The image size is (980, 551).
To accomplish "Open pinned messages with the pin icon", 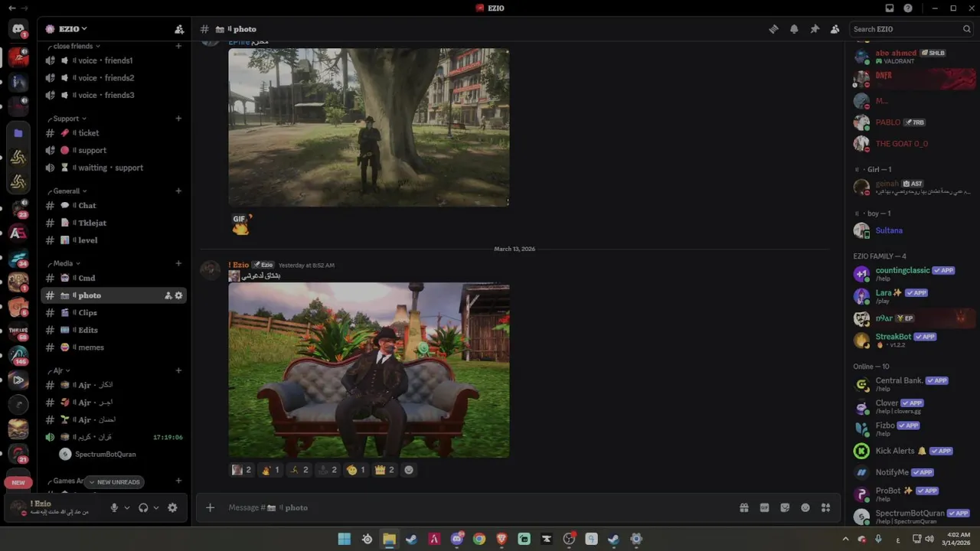I will tap(815, 29).
